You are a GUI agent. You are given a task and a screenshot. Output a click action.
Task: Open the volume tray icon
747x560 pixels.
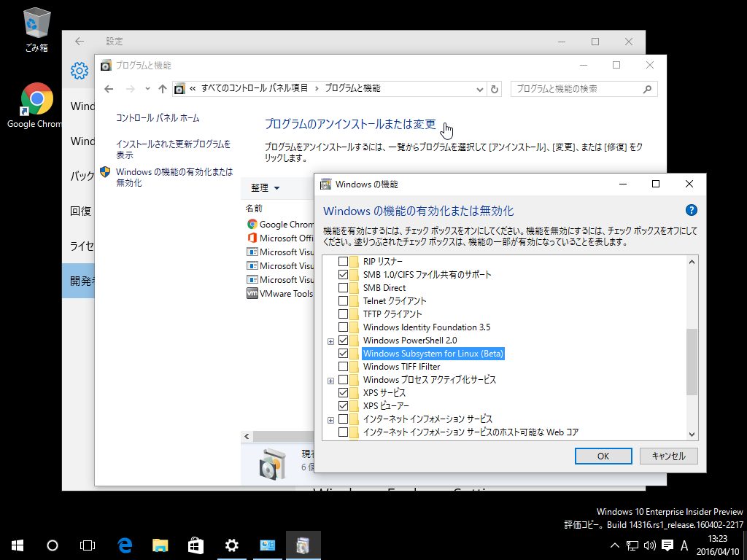(x=649, y=545)
